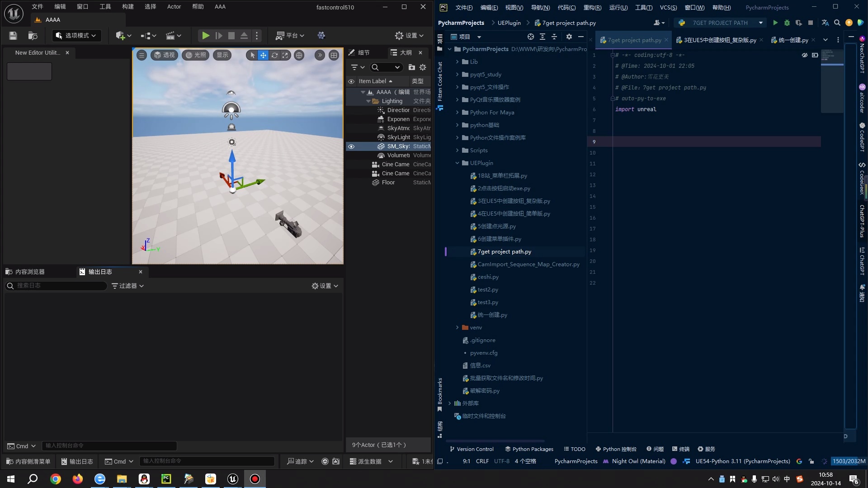The width and height of the screenshot is (868, 488).
Task: Click the 过滤器 filters button in output log
Action: [x=127, y=286]
